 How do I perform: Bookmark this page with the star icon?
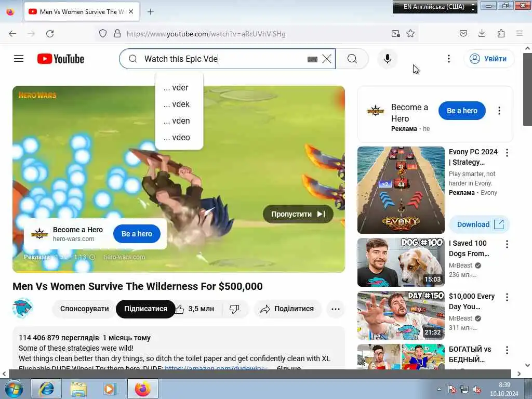click(410, 33)
